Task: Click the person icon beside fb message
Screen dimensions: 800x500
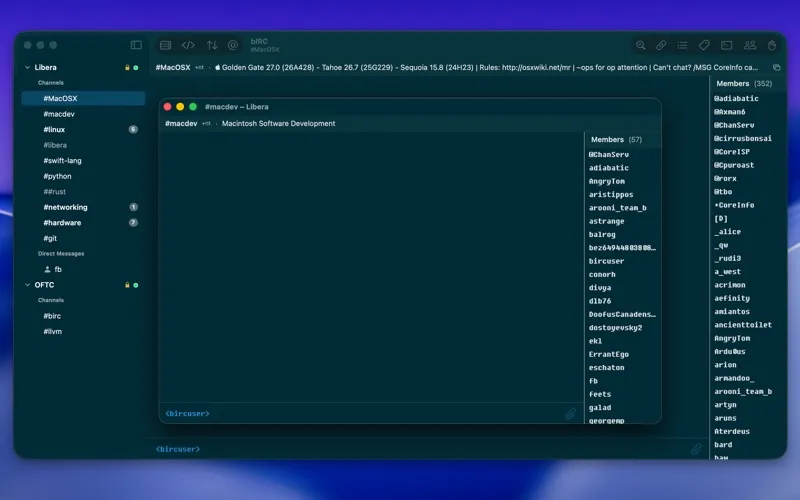Action: 47,269
